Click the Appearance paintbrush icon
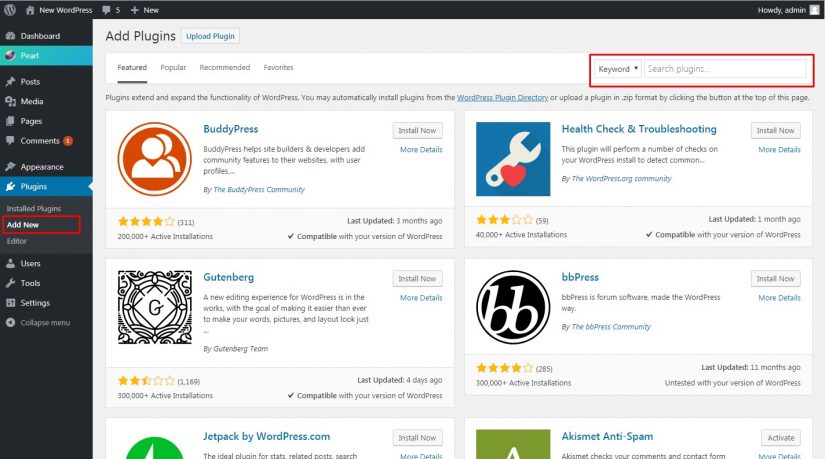Screen dimensions: 825x459 tap(10, 166)
